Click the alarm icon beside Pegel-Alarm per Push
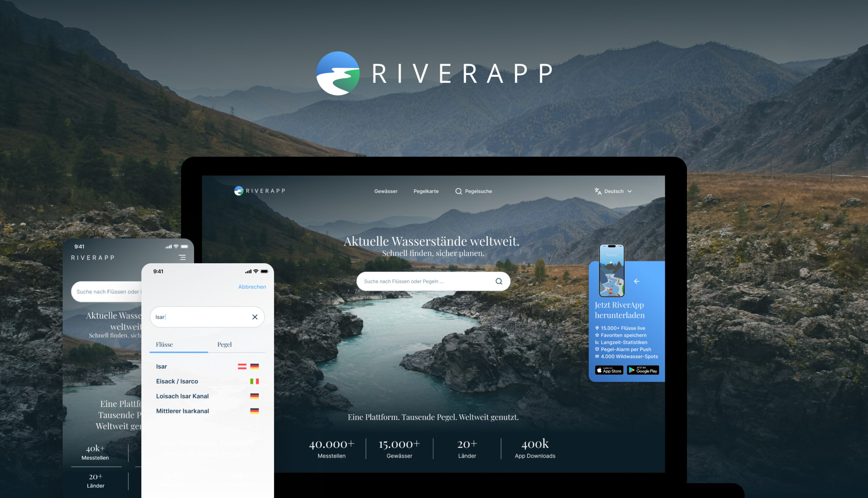Image resolution: width=868 pixels, height=498 pixels. point(597,349)
